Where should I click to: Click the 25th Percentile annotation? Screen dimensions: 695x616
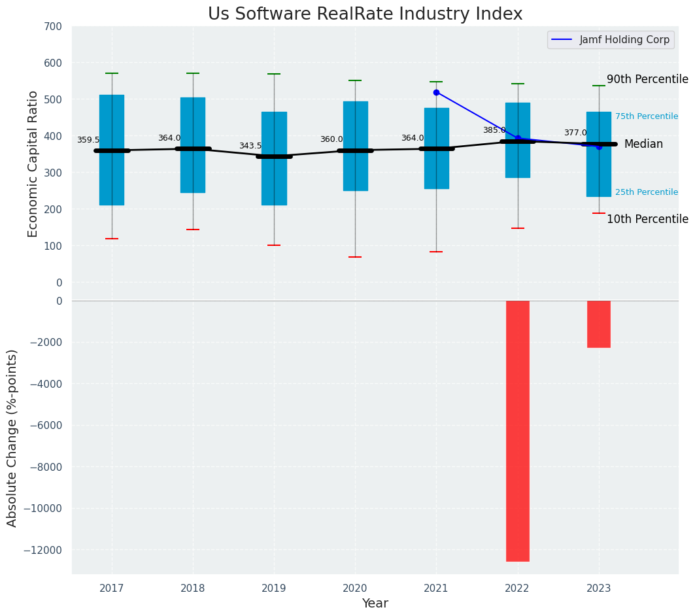click(646, 192)
